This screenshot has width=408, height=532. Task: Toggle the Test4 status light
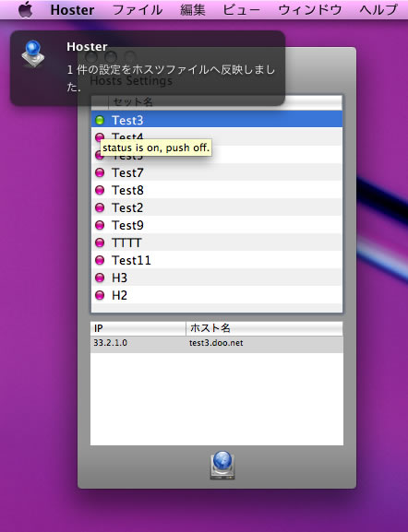point(100,137)
